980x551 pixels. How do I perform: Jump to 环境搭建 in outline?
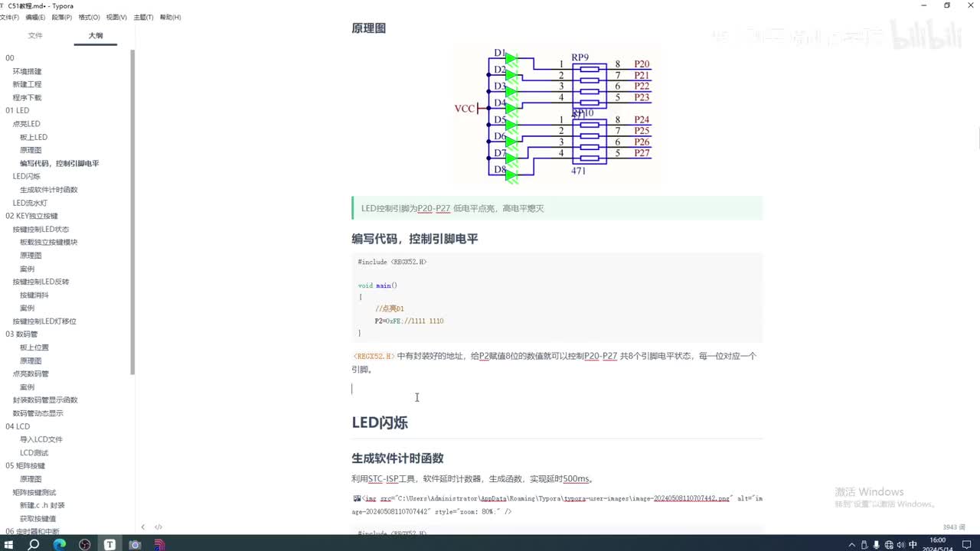pos(27,71)
